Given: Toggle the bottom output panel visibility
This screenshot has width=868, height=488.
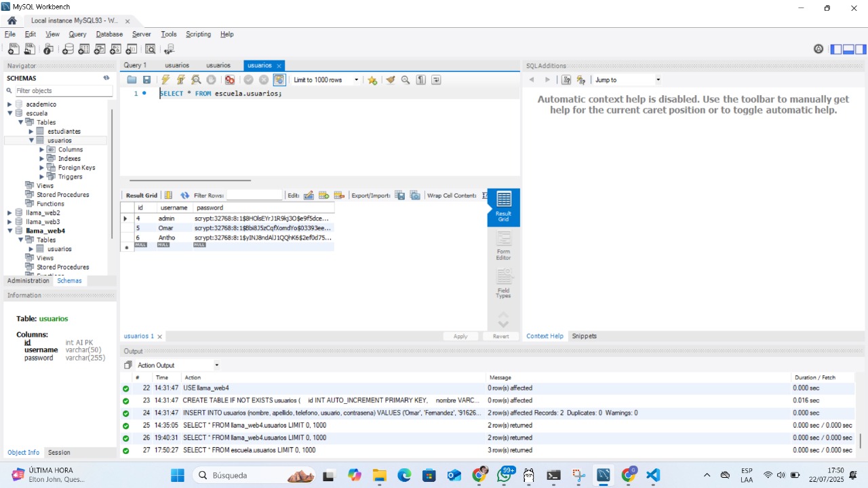Looking at the screenshot, I should 848,49.
